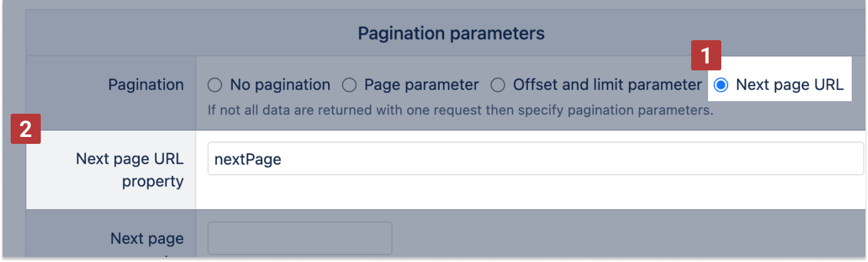Click the Offset and limit parameter label text
Viewport: 868px width, 262px height.
pos(607,84)
